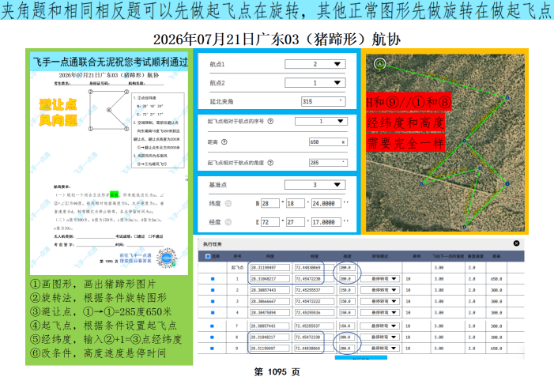Click the pig-hoof route diagram on exam sheet
This screenshot has width=554, height=392.
[x=109, y=110]
